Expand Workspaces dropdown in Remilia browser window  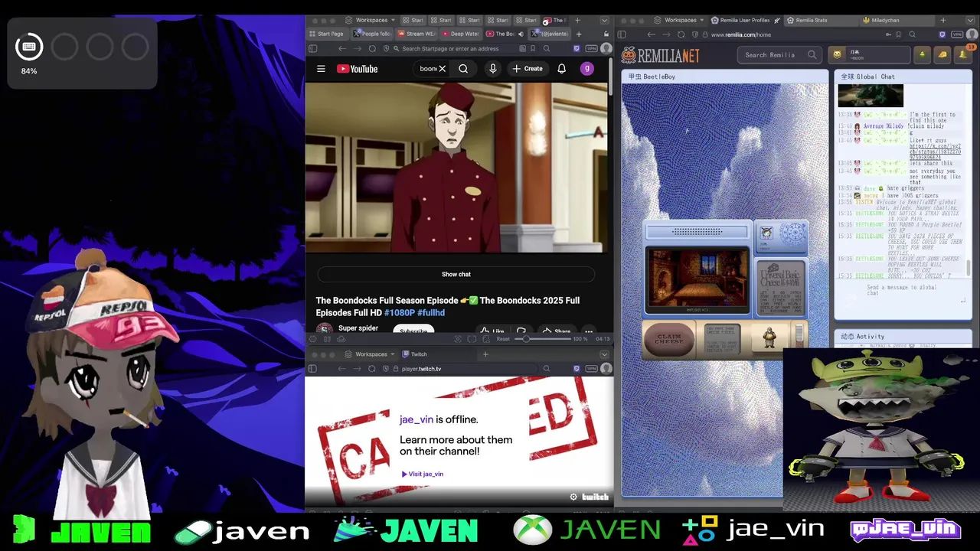pos(681,20)
